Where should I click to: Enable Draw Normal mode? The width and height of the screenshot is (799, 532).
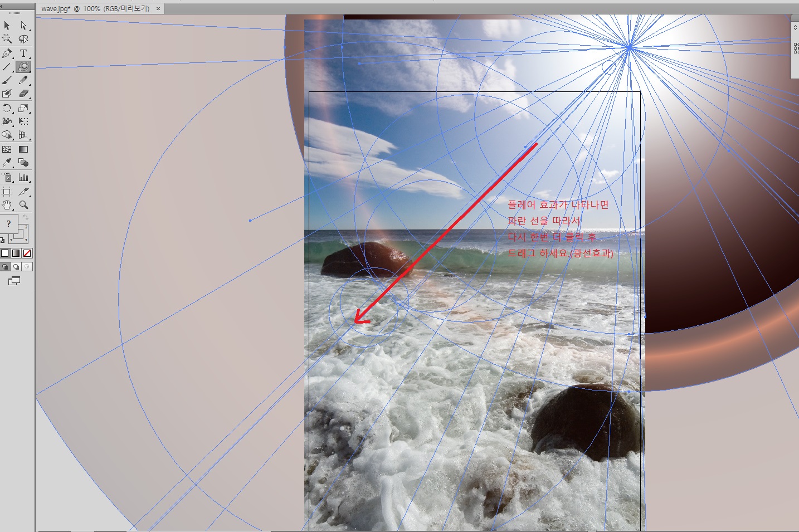click(x=5, y=267)
